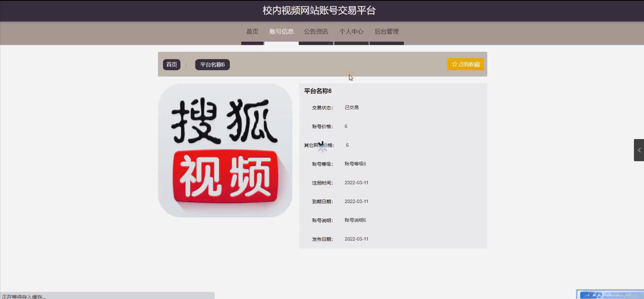Click the 注册时间 date value 2022-03-11
This screenshot has height=299, width=644.
tap(356, 183)
